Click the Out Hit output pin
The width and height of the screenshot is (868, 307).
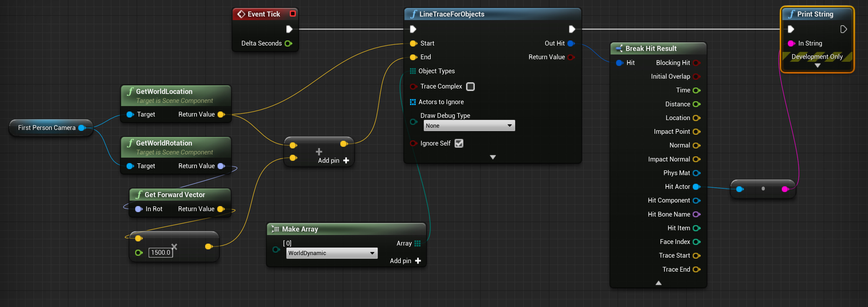click(x=571, y=43)
